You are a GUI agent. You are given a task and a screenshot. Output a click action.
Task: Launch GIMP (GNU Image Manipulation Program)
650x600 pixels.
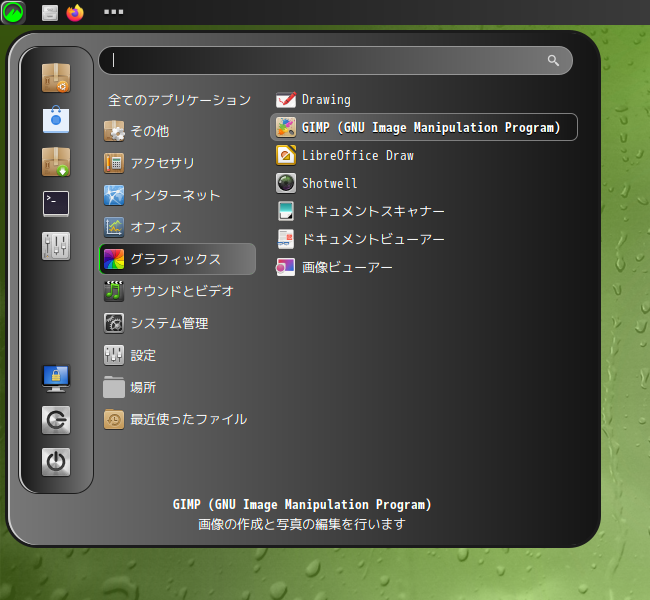pos(424,127)
